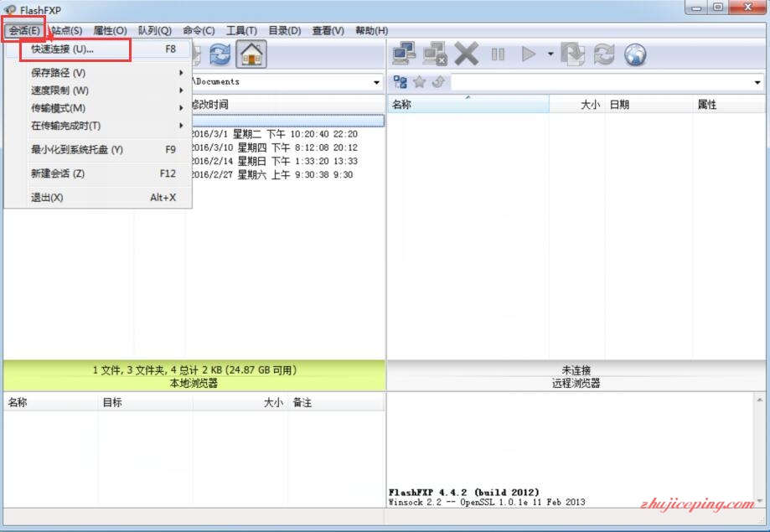The height and width of the screenshot is (532, 770).
Task: Click the grey remote refresh icon
Action: (604, 54)
